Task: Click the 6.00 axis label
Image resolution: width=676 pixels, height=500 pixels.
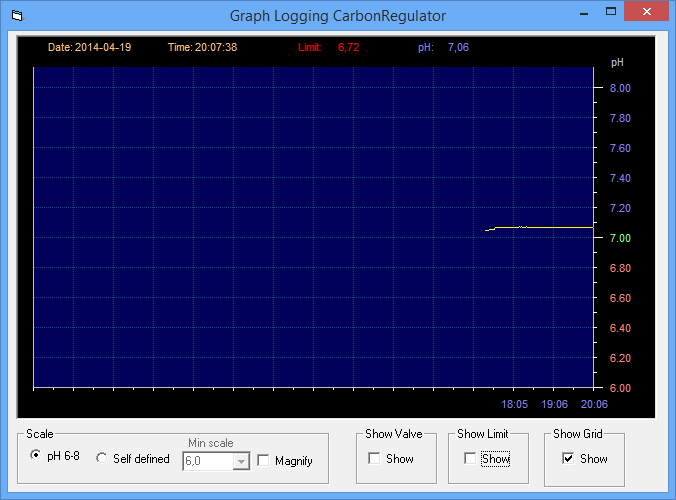Action: pos(620,388)
